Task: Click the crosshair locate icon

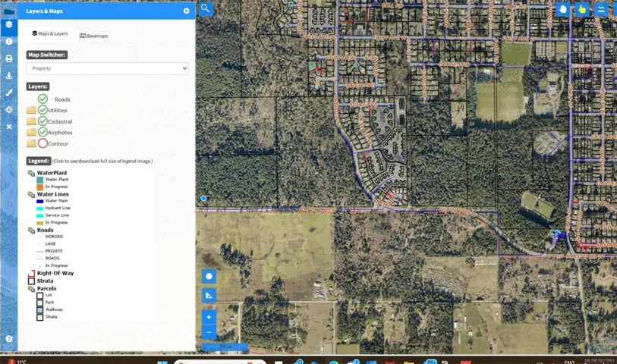Action: click(x=9, y=110)
